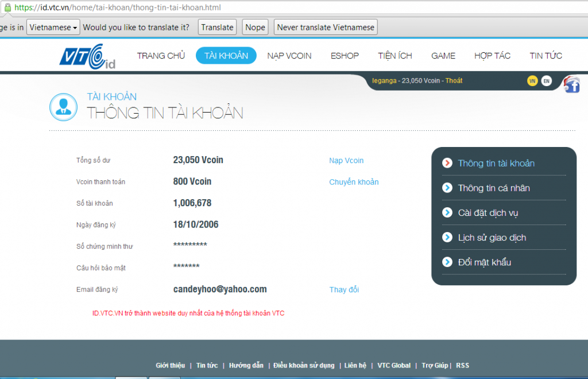Click the browser address bar URL
588x379 pixels.
click(117, 7)
